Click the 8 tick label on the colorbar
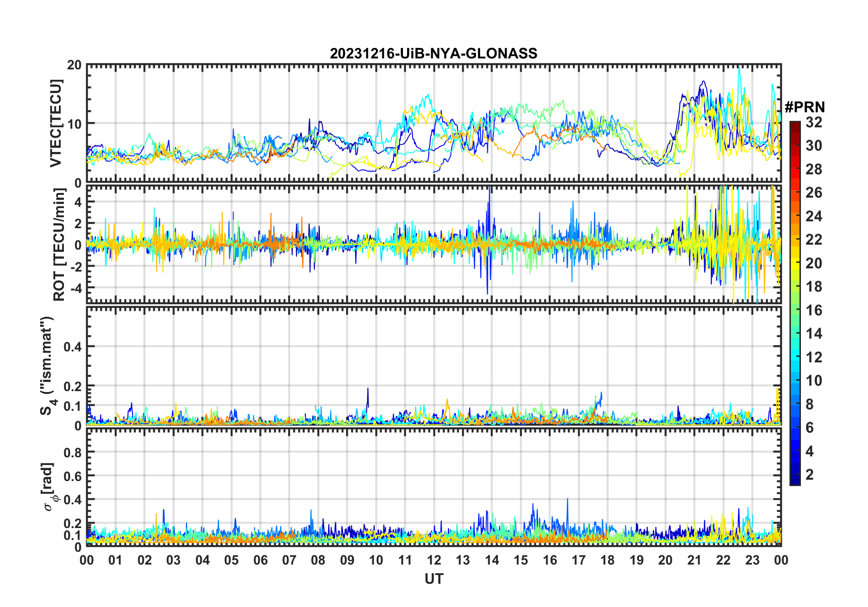Viewport: 868px width, 607px height. 810,404
